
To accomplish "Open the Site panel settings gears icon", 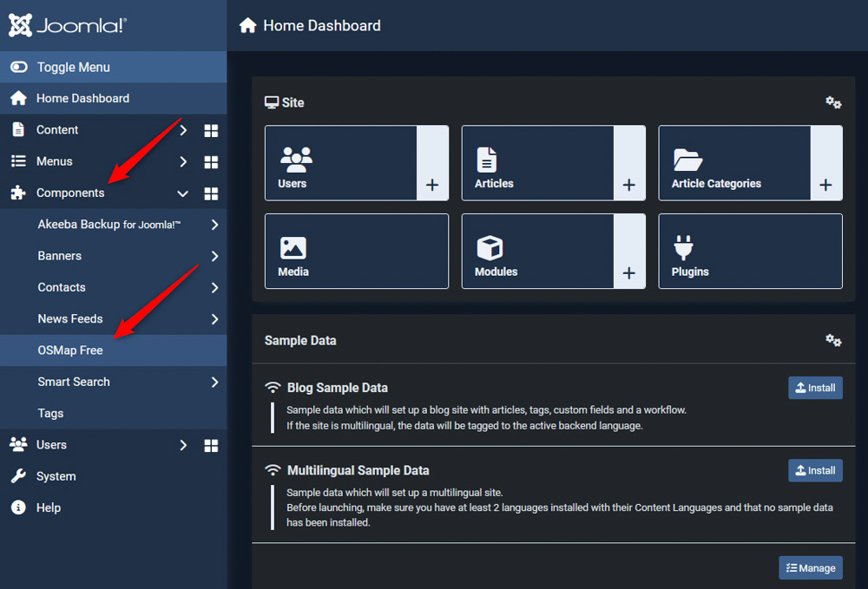I will pos(833,102).
